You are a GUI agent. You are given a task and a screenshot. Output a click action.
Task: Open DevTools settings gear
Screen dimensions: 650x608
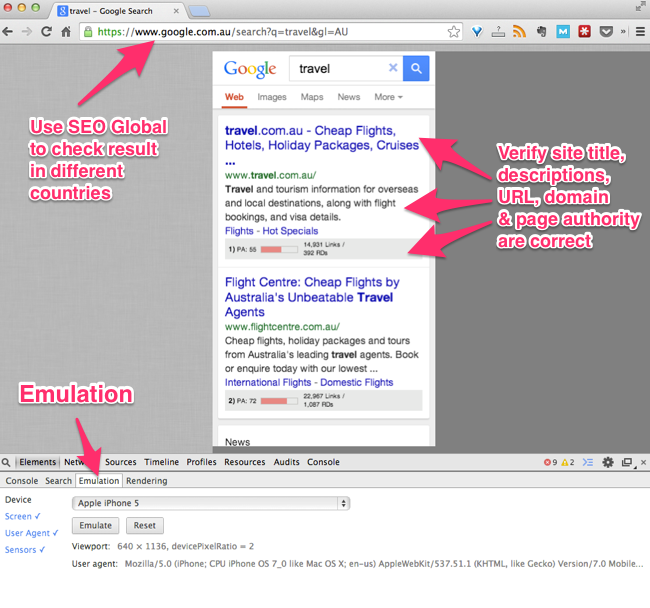point(608,462)
